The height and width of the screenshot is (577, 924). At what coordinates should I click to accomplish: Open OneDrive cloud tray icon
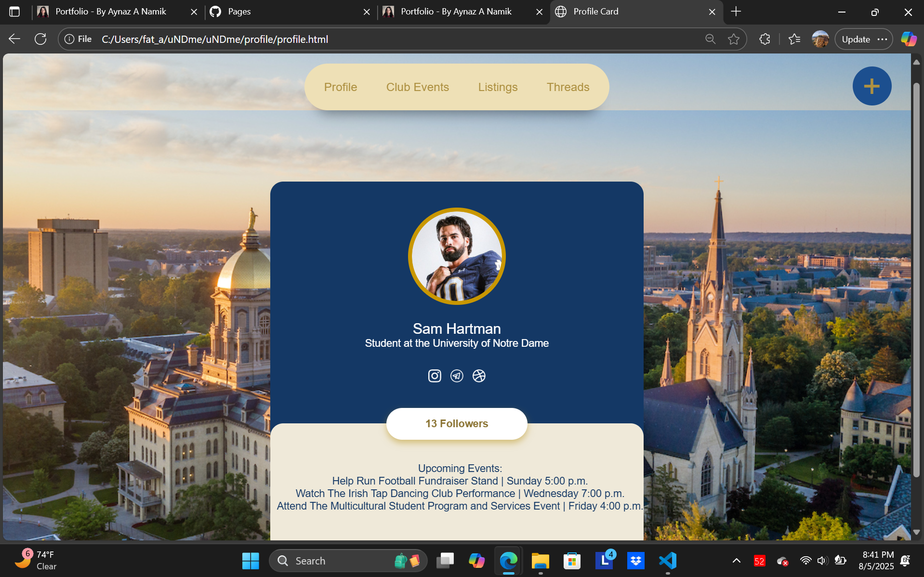click(782, 561)
